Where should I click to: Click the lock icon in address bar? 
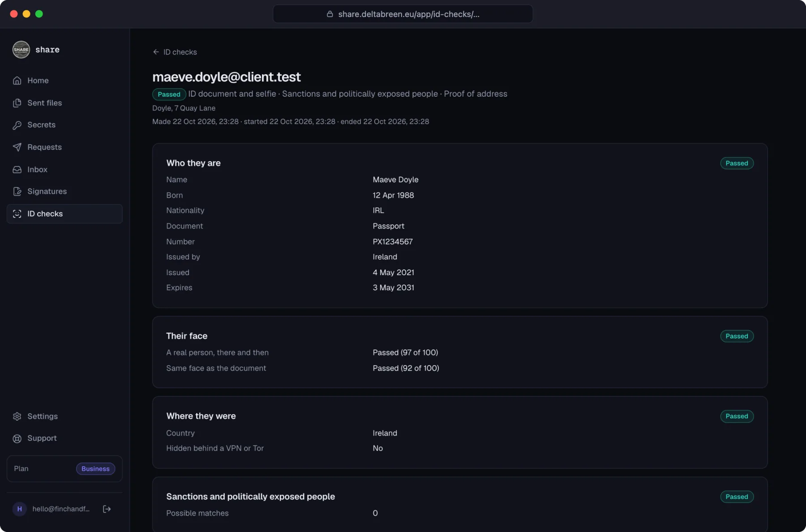(330, 14)
